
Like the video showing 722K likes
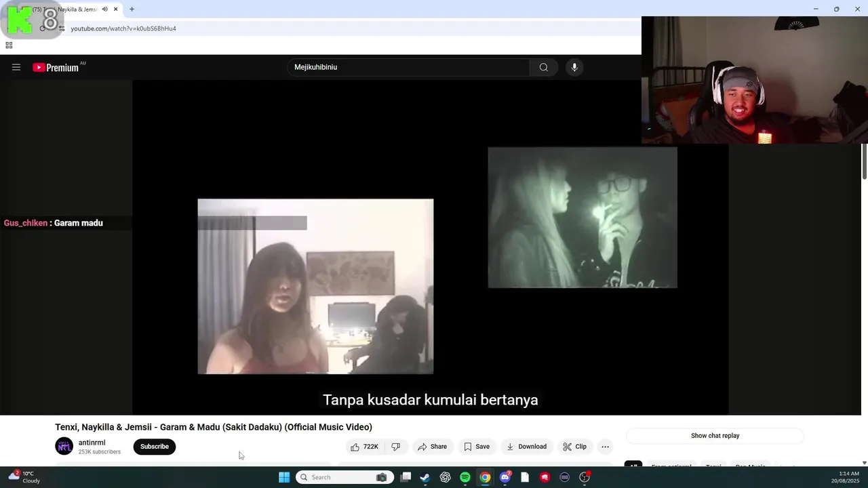(364, 447)
